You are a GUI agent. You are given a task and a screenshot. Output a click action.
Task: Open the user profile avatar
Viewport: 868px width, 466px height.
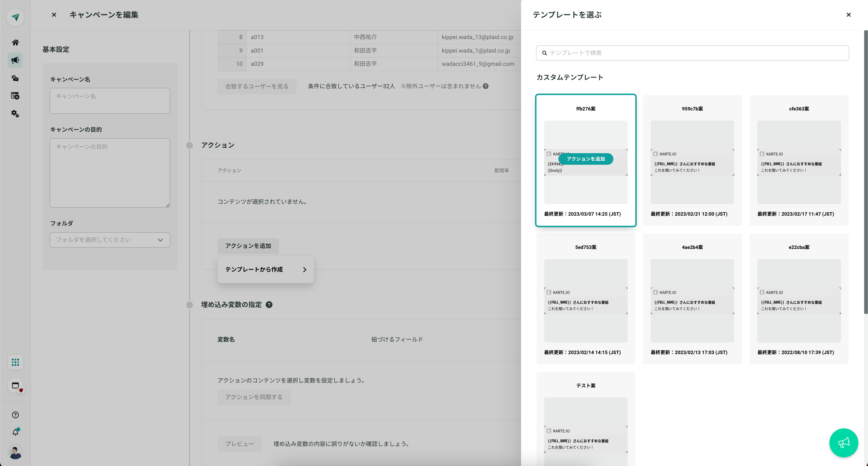(15, 452)
